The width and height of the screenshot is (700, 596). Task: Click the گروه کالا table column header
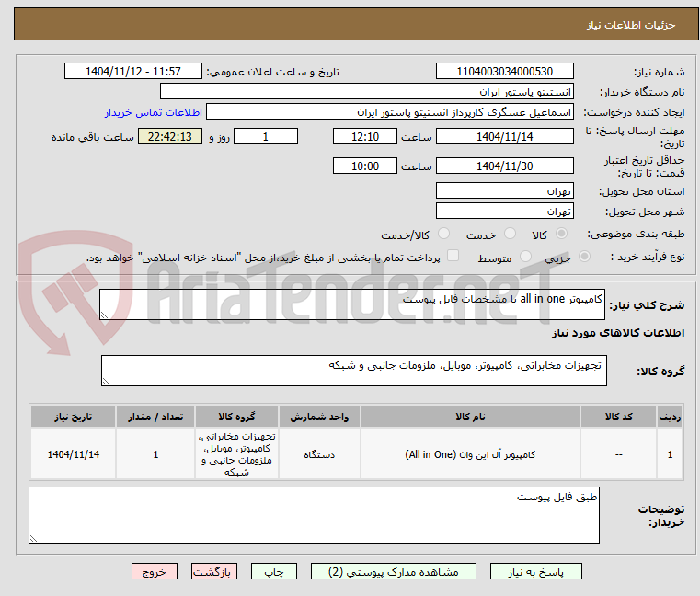(x=236, y=417)
